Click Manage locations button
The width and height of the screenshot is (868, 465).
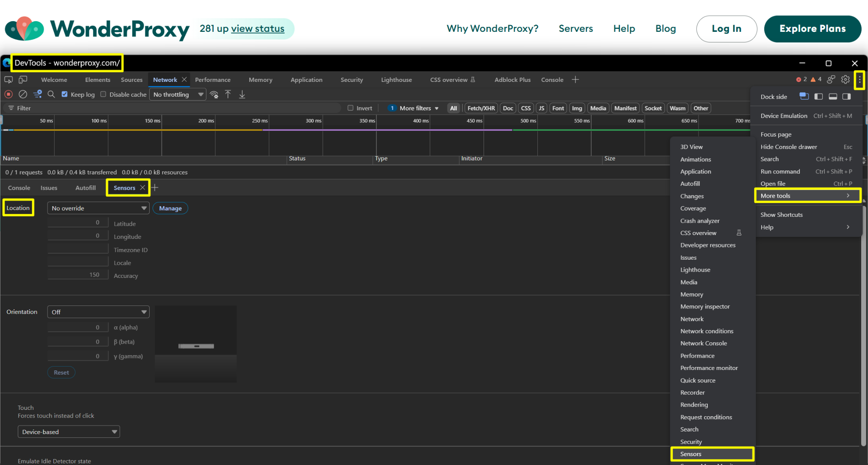tap(170, 208)
